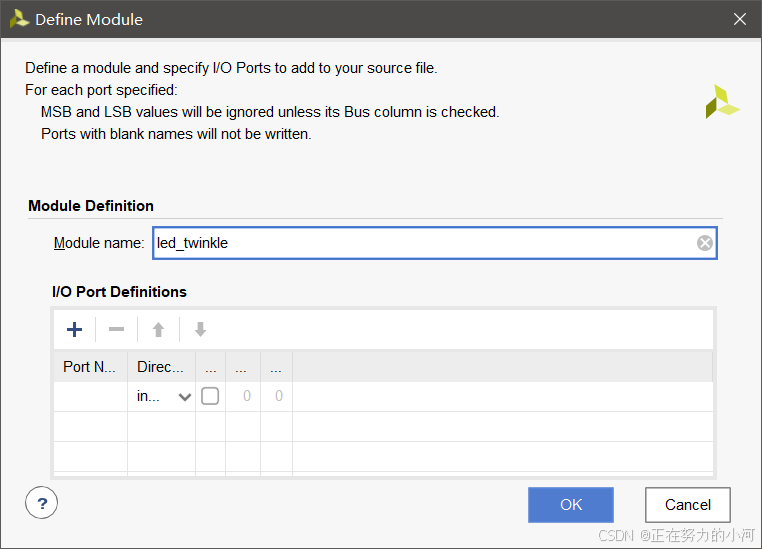The width and height of the screenshot is (762, 549).
Task: Click the Port N... column header
Action: (x=90, y=367)
